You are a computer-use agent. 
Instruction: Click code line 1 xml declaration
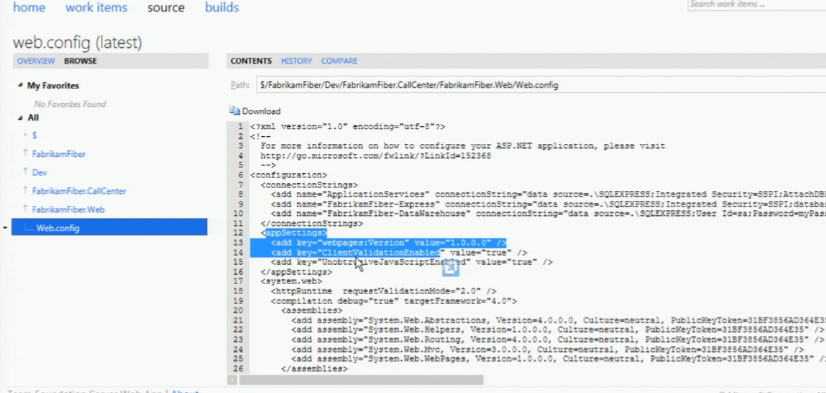pyautogui.click(x=348, y=126)
